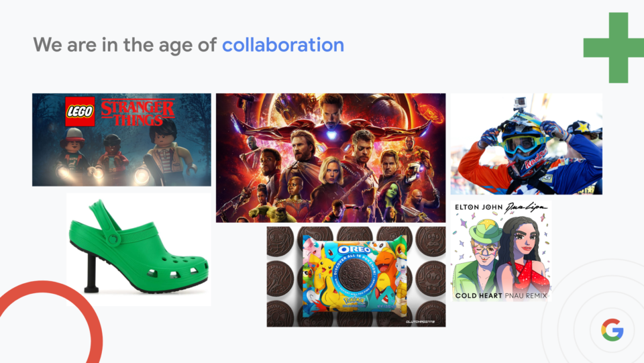Click the "COLD HEART PNAU REMIX" caption
The width and height of the screenshot is (644, 363).
(x=501, y=296)
